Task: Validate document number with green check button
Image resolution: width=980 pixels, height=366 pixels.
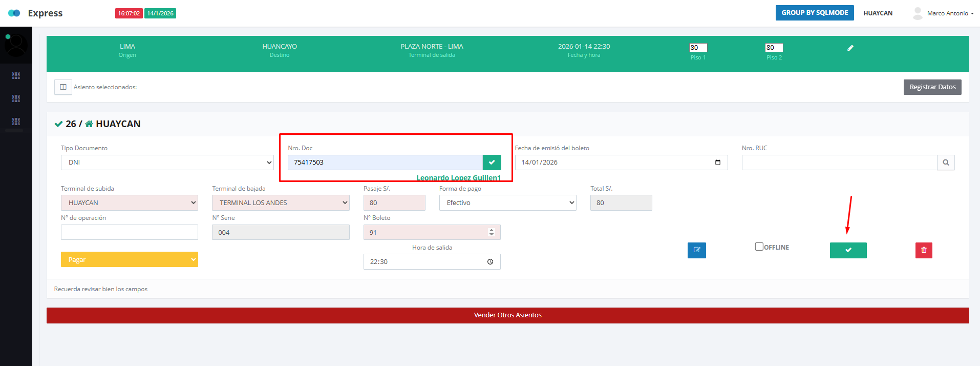Action: tap(492, 162)
